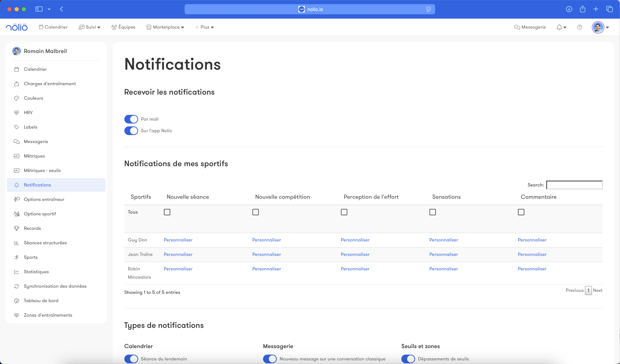Screen dimensions: 620x364
Task: Expand the Plus menu
Action: click(x=204, y=27)
